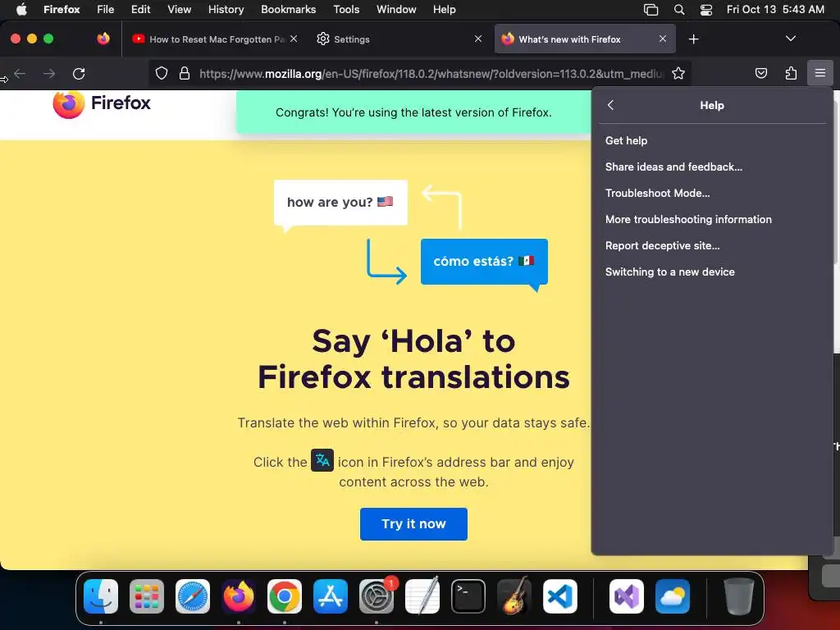This screenshot has width=840, height=630.
Task: Go forward to next page
Action: coord(49,73)
